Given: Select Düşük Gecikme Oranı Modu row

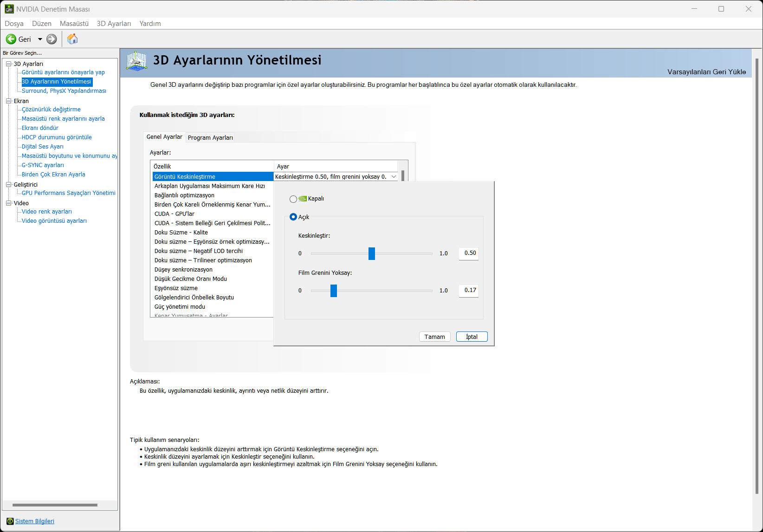Looking at the screenshot, I should point(213,279).
